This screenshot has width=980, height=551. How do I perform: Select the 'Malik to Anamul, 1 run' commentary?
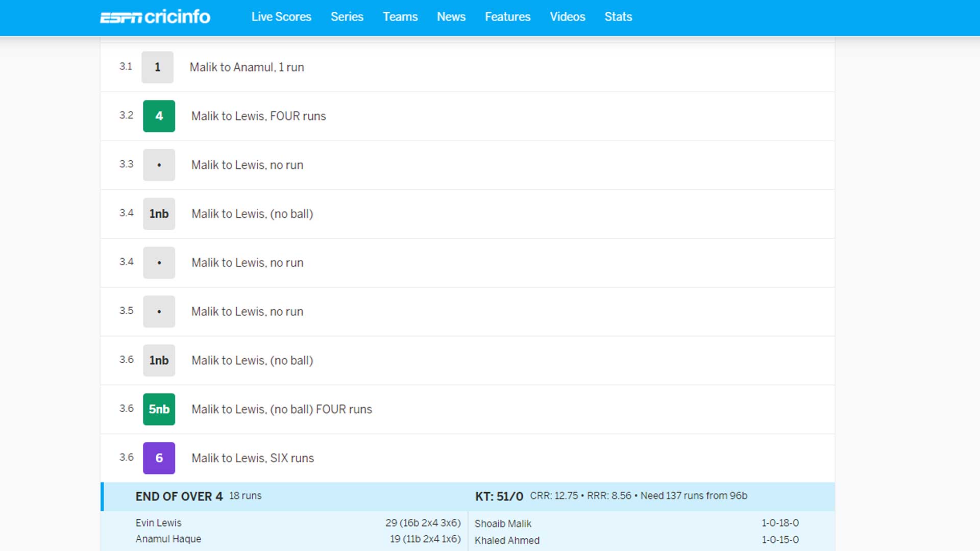pyautogui.click(x=247, y=67)
